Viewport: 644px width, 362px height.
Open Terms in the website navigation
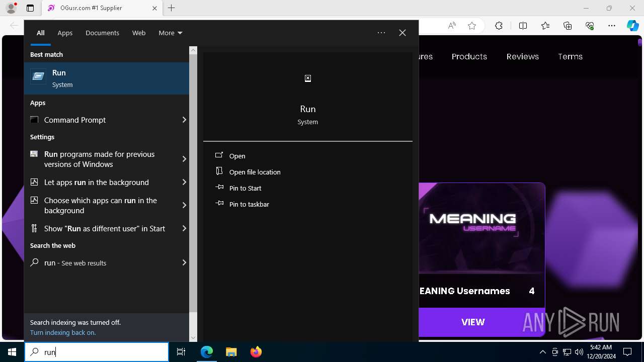(570, 56)
